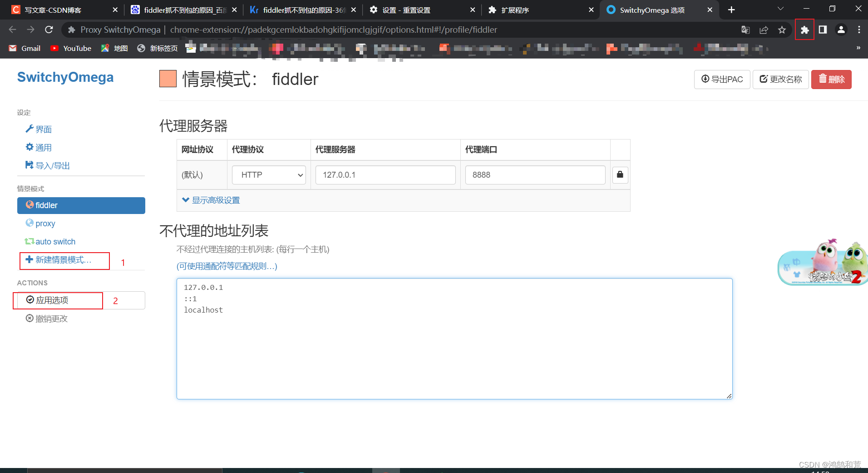Click the address bar URL
868x473 pixels.
[333, 30]
